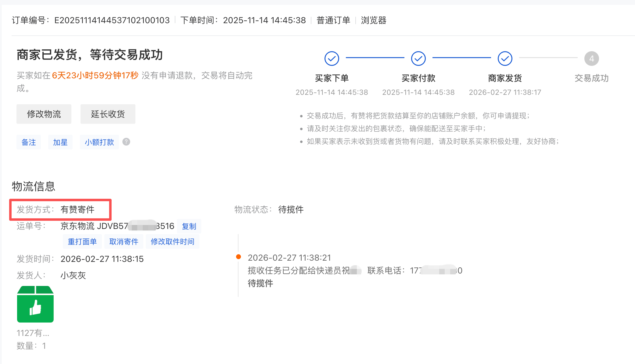
Task: Click the 1127有... product name
Action: [x=33, y=333]
